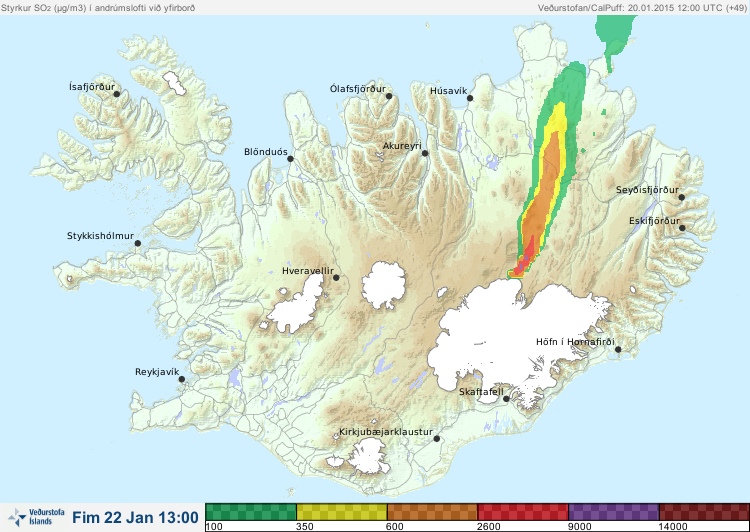Click the Höfn í Hornafirði label
This screenshot has width=750, height=532.
click(575, 342)
